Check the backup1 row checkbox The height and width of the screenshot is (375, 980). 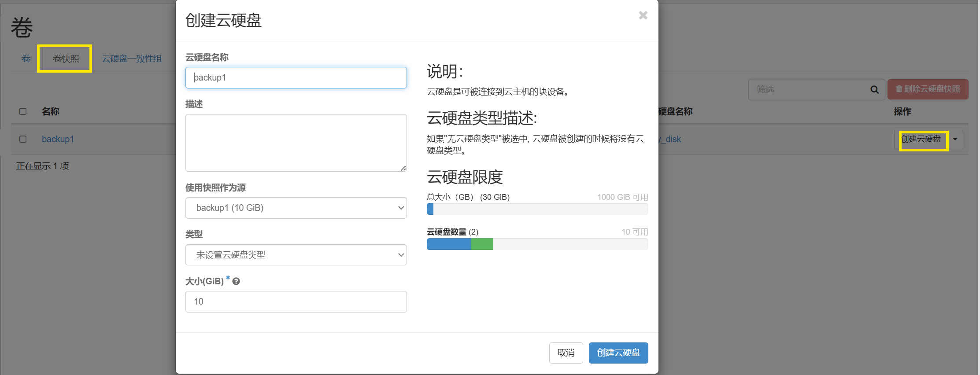pos(23,139)
